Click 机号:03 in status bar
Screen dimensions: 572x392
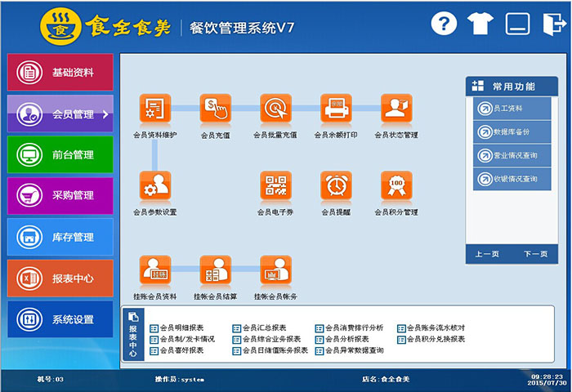[x=51, y=379]
